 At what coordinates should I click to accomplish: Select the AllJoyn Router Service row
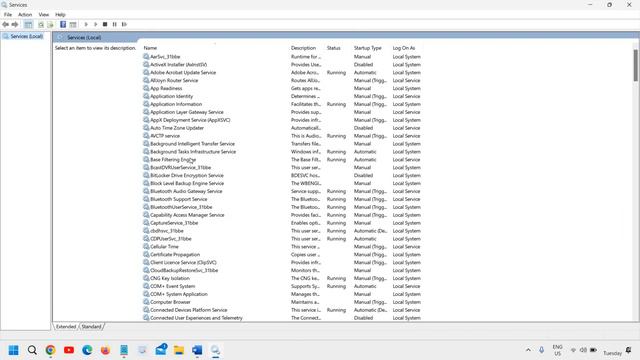point(174,80)
